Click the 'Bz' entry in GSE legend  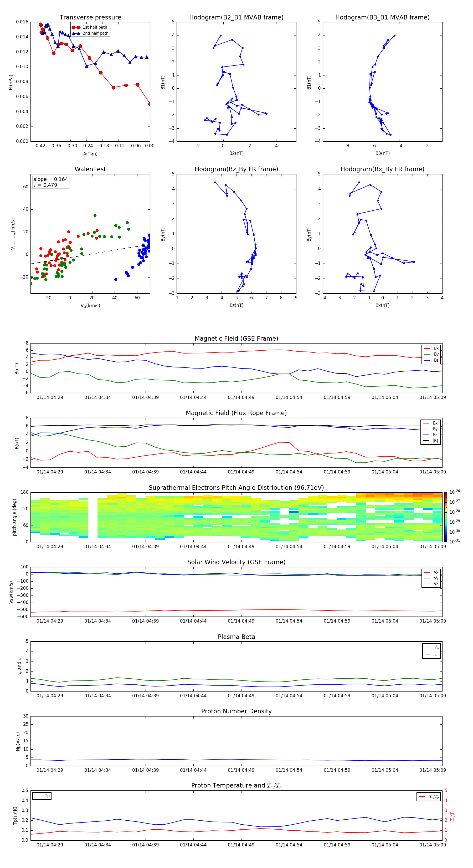point(431,361)
